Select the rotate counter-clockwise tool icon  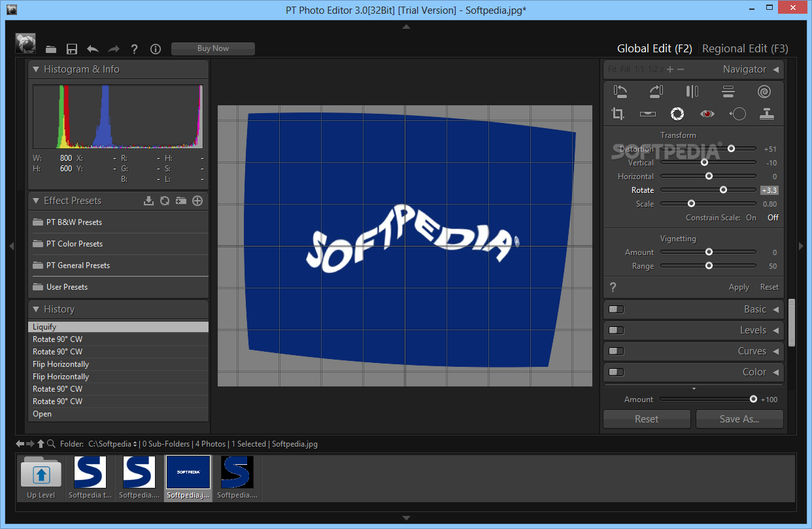620,92
